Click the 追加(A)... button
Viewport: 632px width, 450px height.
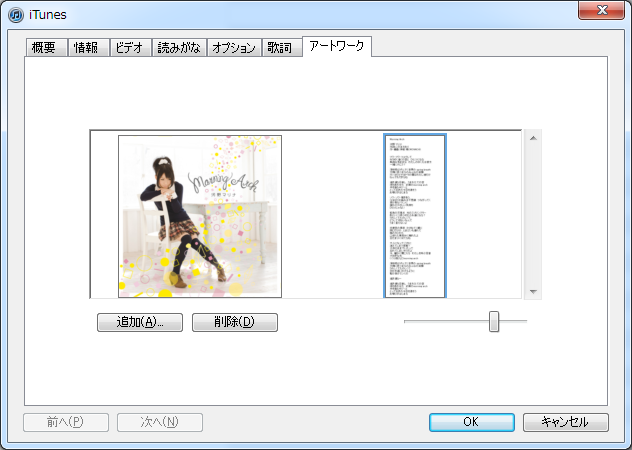point(140,322)
